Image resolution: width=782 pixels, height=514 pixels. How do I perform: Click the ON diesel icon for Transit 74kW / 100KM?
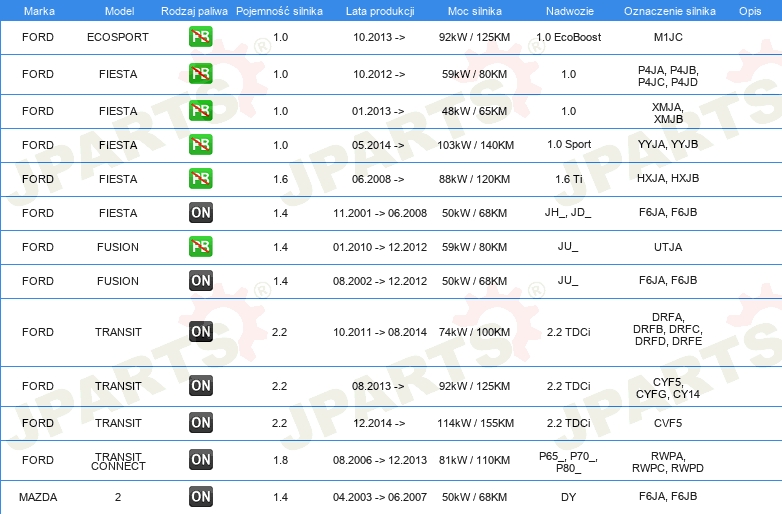(x=200, y=332)
